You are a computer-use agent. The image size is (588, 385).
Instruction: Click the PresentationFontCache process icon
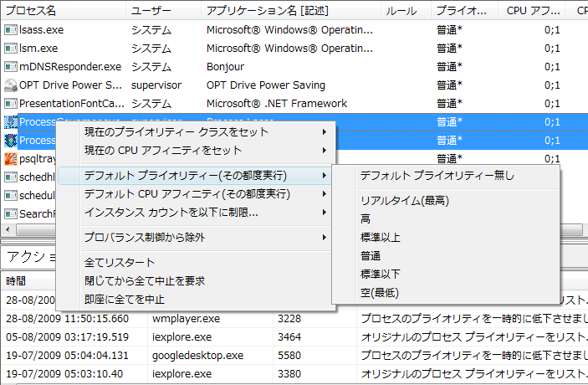(x=11, y=104)
